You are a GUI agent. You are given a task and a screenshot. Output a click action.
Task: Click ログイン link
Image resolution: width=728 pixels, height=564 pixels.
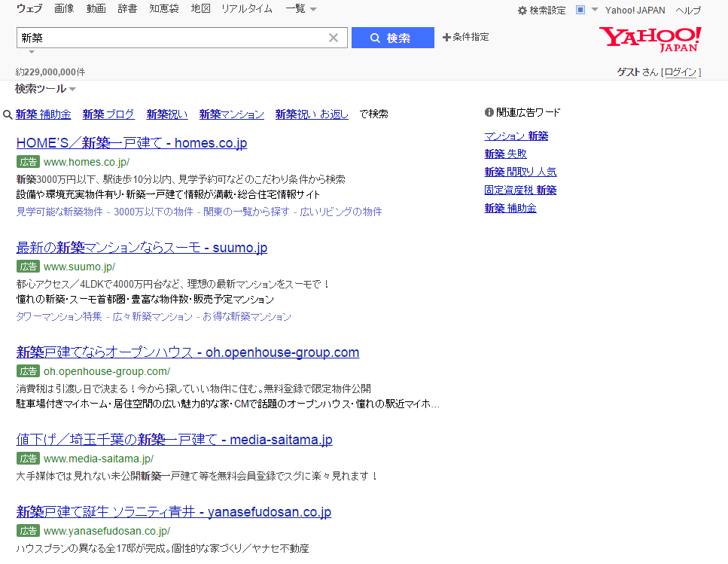[x=681, y=72]
